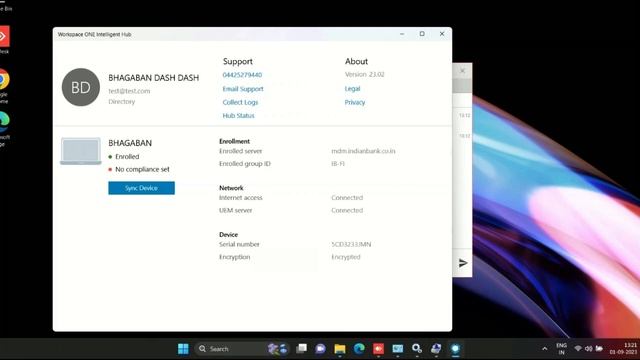Open the red desk app desktop shortcut
This screenshot has height=360, width=640.
pyautogui.click(x=4, y=40)
